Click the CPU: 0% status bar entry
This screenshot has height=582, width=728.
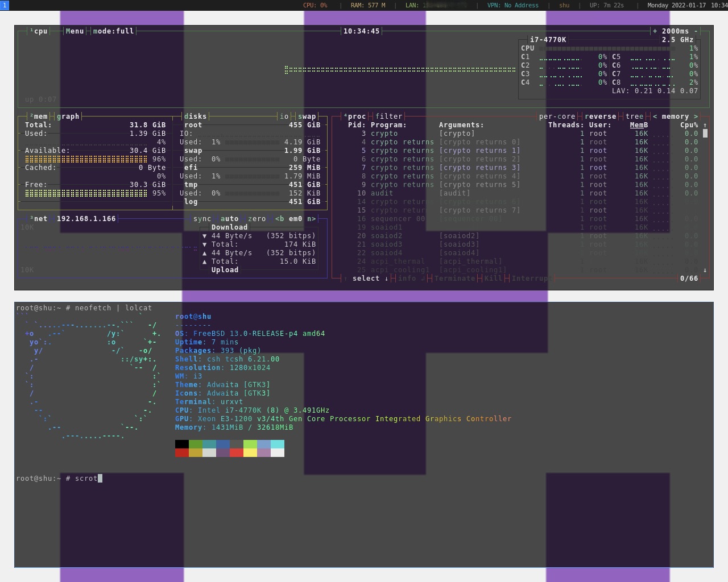pos(315,5)
